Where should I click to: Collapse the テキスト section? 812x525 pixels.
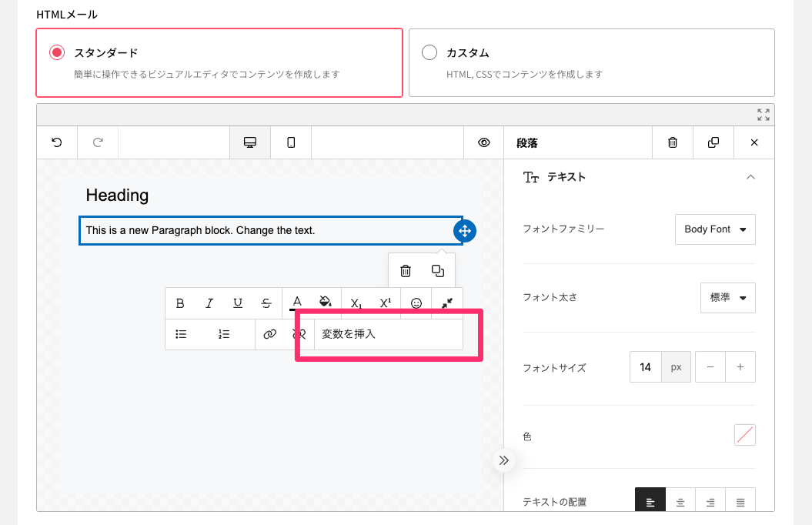750,177
